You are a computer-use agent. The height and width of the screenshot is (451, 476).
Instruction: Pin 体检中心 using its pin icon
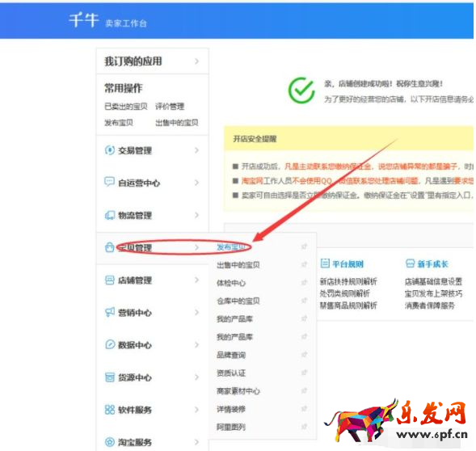coord(304,283)
